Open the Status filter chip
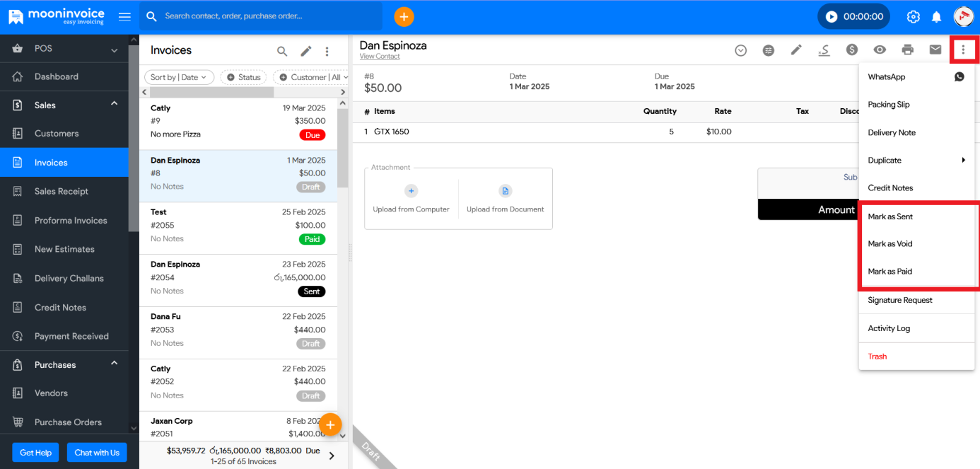Viewport: 980px width, 469px height. 244,77
